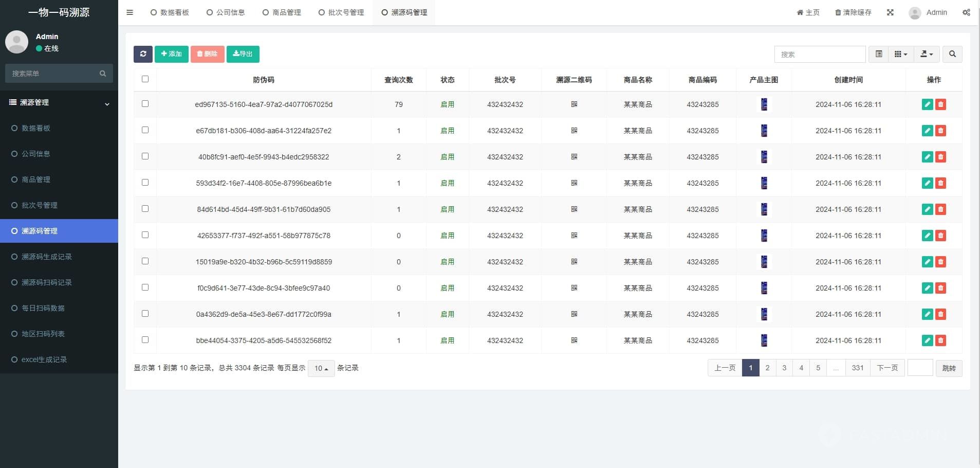Change page size dropdown showing 10
This screenshot has width=980, height=468.
pyautogui.click(x=321, y=368)
